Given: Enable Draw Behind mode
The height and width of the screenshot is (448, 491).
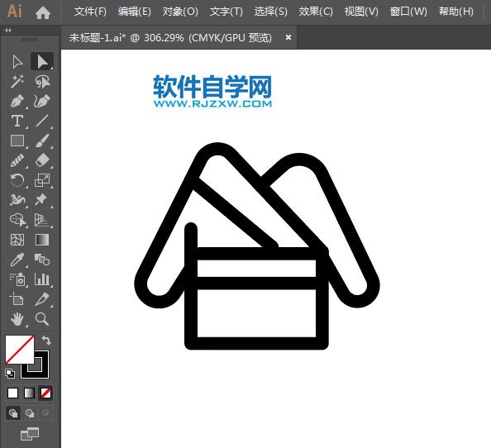Looking at the screenshot, I should (x=30, y=413).
